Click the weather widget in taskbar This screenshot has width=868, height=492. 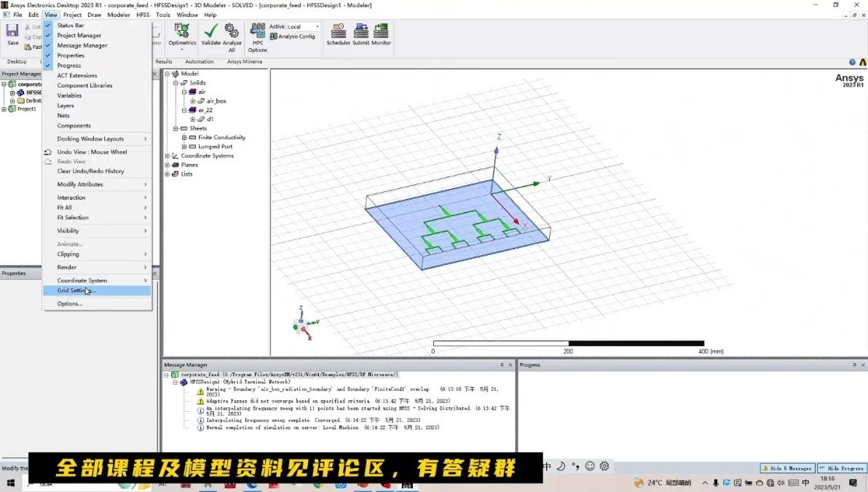(x=663, y=483)
